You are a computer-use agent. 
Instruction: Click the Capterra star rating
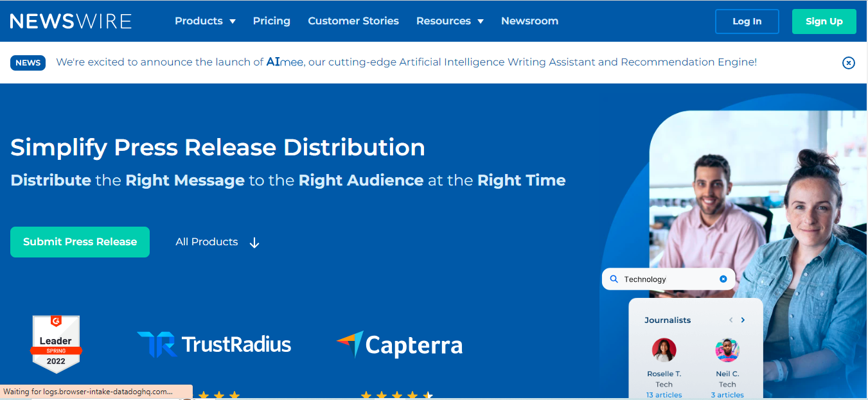(397, 395)
